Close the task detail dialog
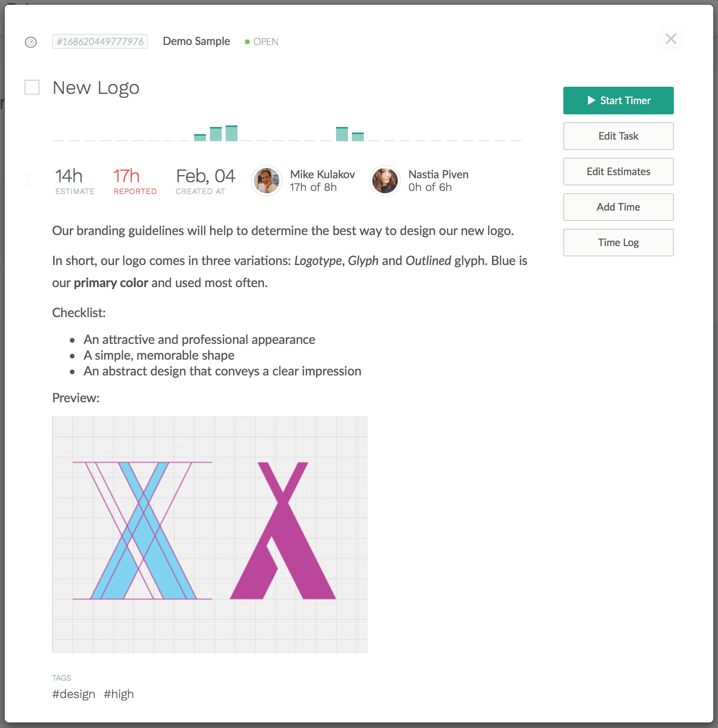This screenshot has width=718, height=728. click(x=671, y=39)
